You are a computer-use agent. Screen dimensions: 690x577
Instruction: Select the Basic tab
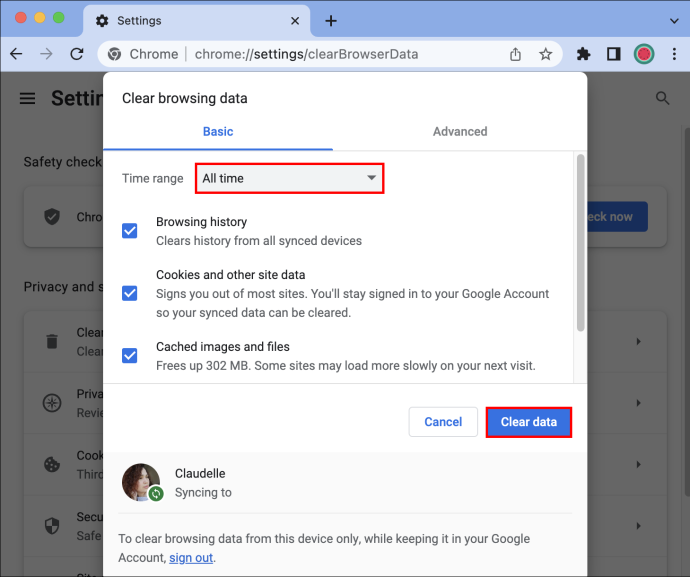(218, 132)
